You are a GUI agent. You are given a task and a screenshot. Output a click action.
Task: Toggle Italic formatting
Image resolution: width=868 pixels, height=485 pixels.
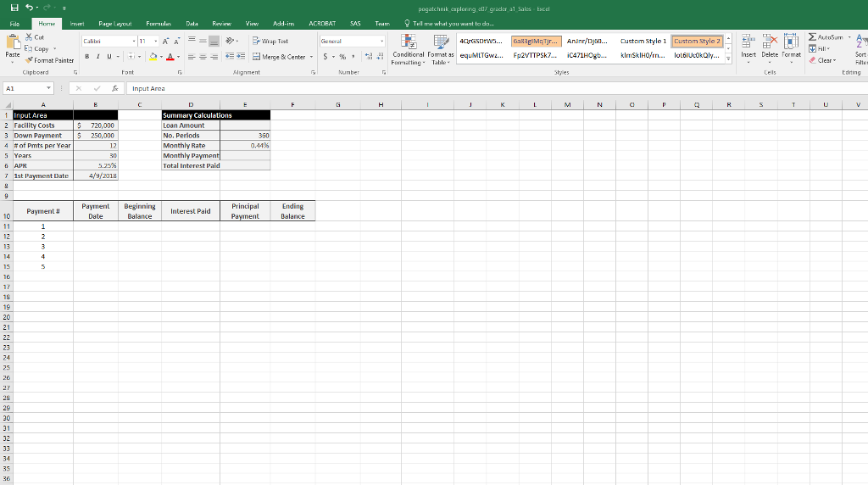(99, 57)
